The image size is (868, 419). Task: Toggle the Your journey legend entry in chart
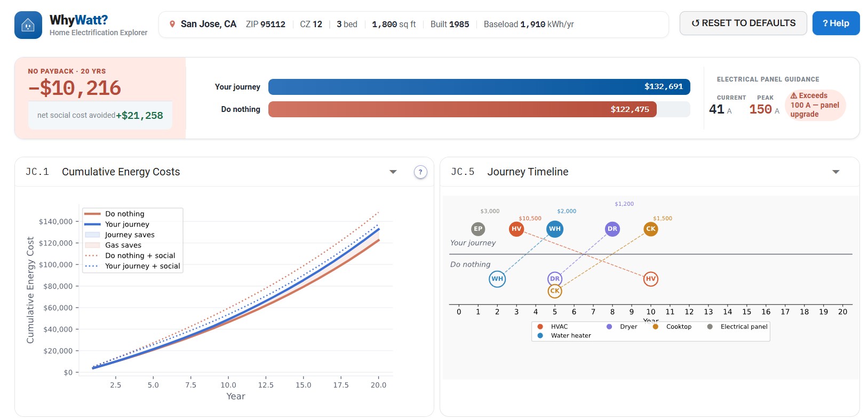(117, 224)
